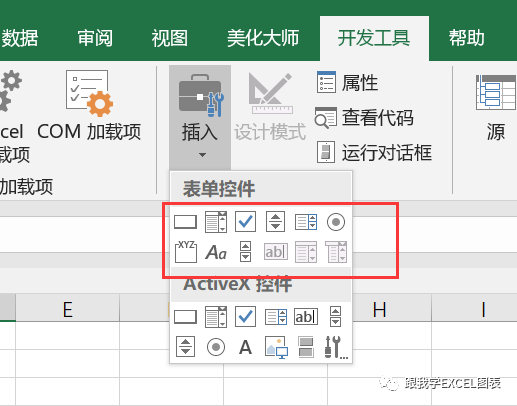
Task: Insert a form control Combo Box
Action: [x=216, y=222]
